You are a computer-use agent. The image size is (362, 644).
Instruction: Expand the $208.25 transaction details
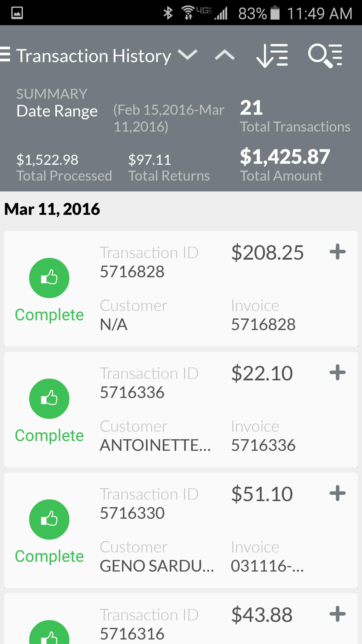point(338,252)
